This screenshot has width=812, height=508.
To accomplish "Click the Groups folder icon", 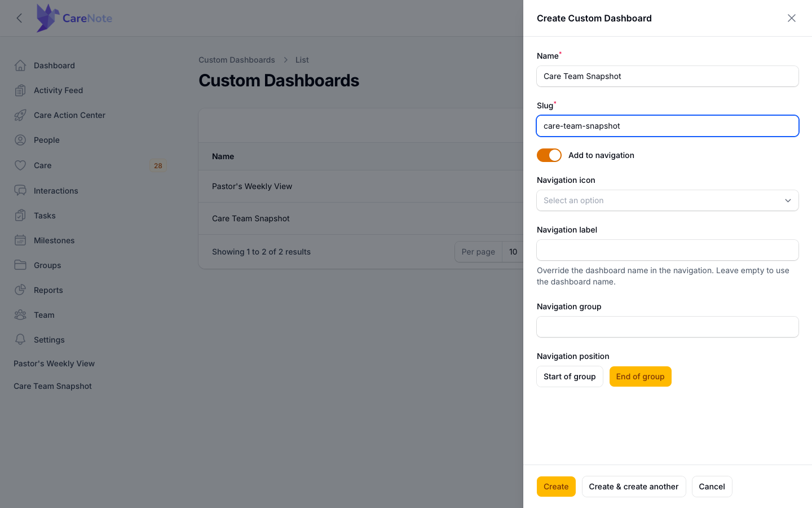I will pos(20,265).
